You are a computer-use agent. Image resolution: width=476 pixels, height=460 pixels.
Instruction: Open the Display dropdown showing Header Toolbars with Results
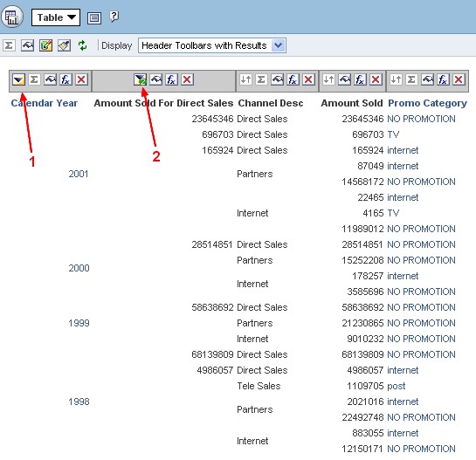tap(212, 45)
